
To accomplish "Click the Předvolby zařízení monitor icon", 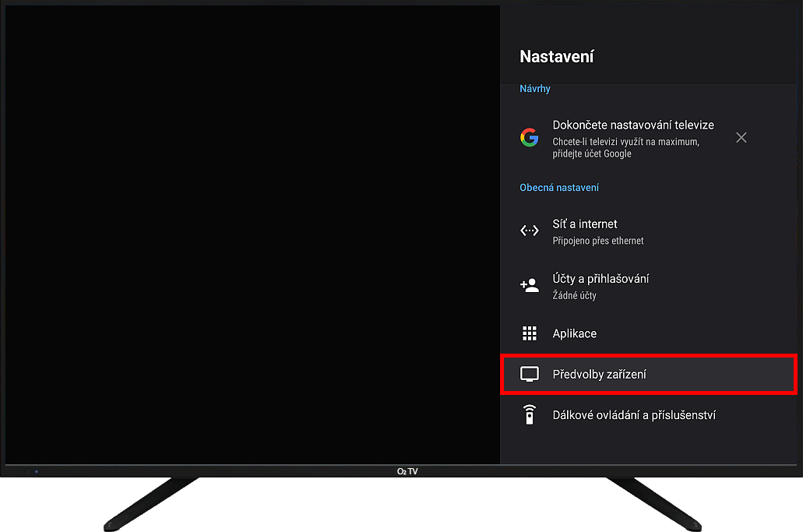I will pyautogui.click(x=530, y=374).
